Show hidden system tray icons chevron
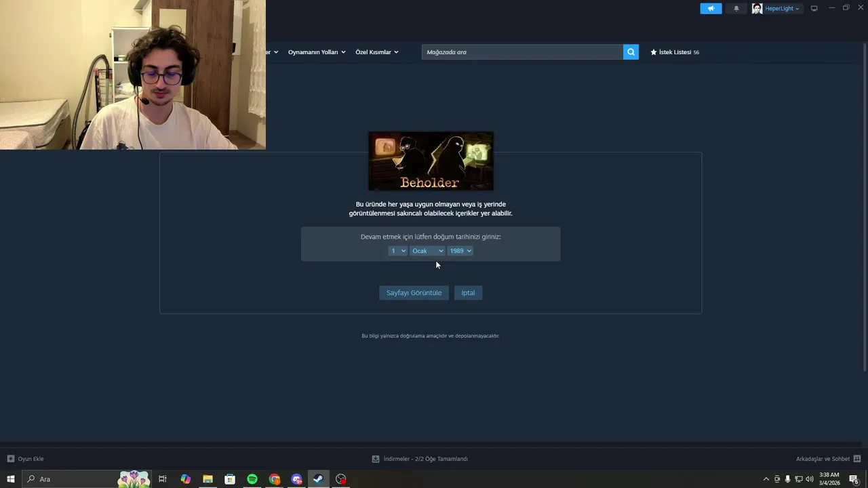The height and width of the screenshot is (488, 868). [766, 479]
